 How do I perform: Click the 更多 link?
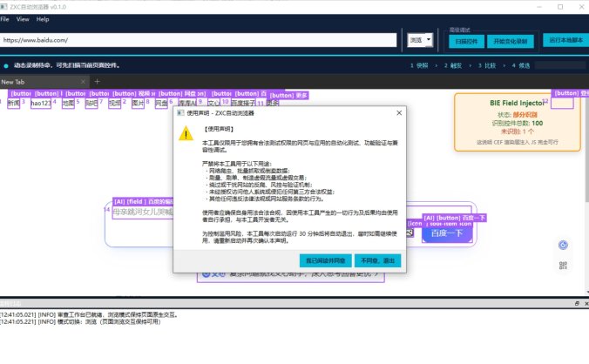tap(273, 103)
